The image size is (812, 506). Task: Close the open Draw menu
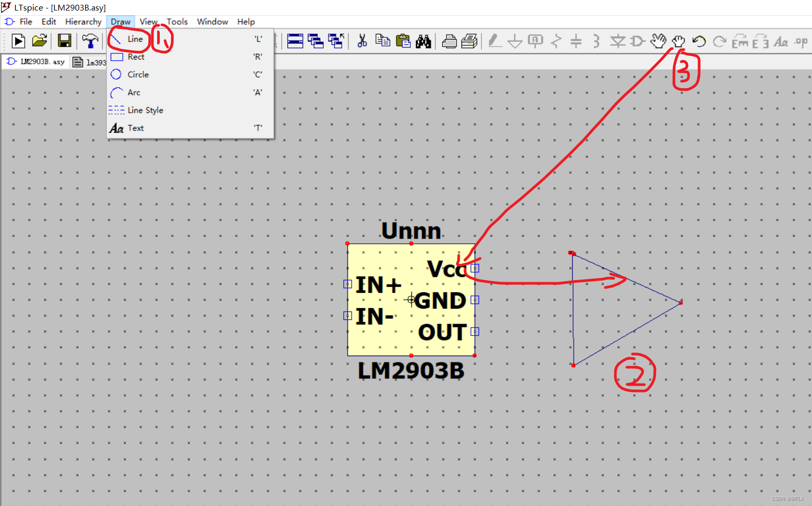121,22
